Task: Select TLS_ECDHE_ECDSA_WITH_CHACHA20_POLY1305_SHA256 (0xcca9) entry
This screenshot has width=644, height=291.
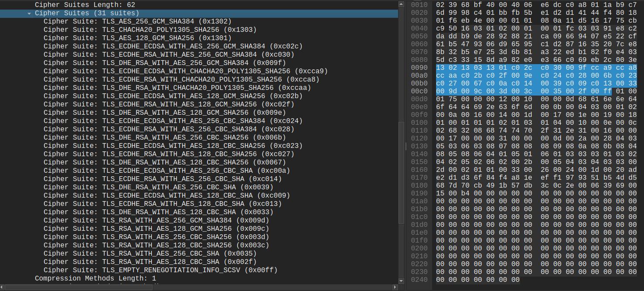Action: [199, 71]
